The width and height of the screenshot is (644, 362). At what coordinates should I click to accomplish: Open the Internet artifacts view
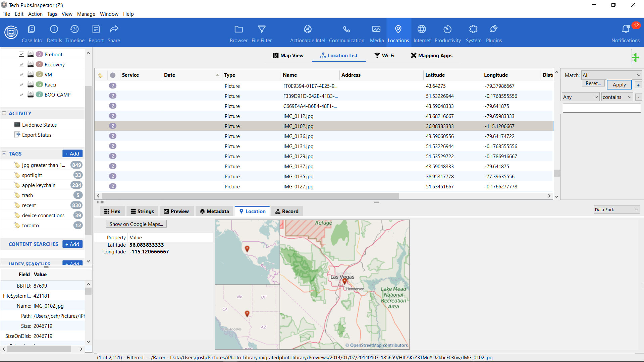pyautogui.click(x=422, y=33)
